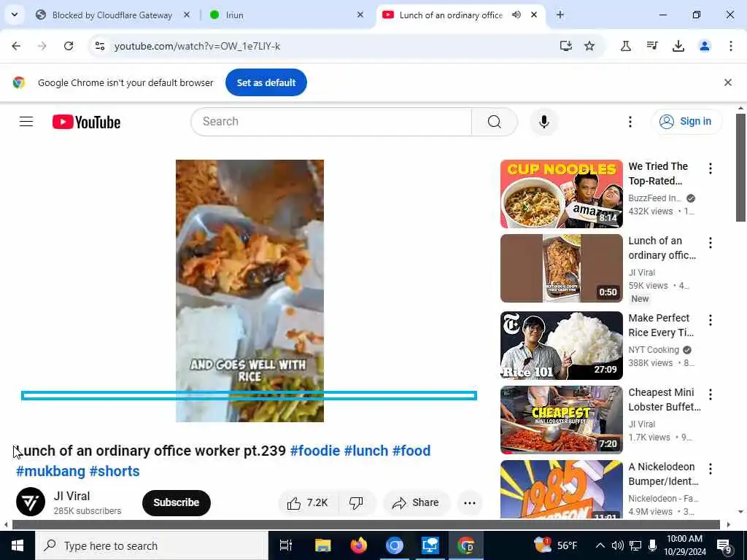Open menu for A Nickelodeon Bumper video
The width and height of the screenshot is (747, 560).
(711, 469)
